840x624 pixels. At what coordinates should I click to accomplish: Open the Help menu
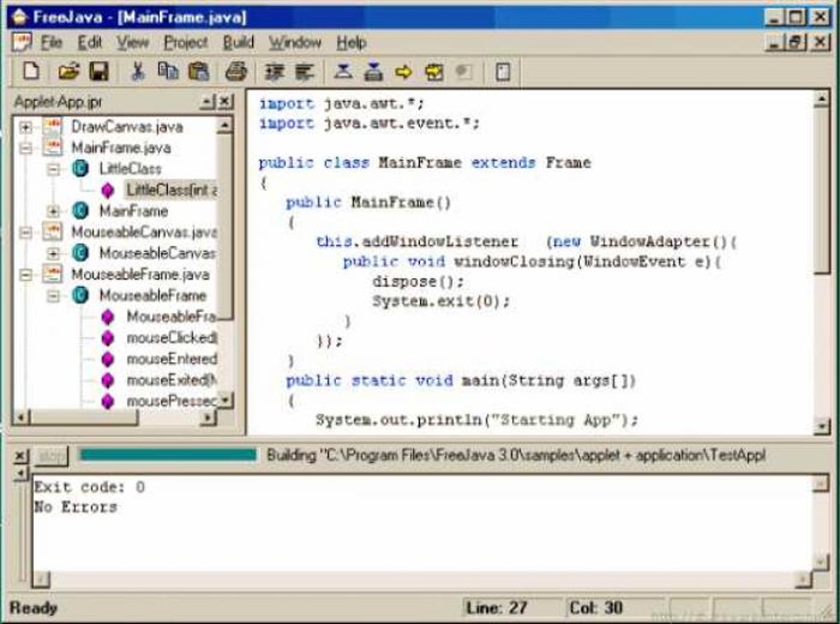tap(352, 42)
